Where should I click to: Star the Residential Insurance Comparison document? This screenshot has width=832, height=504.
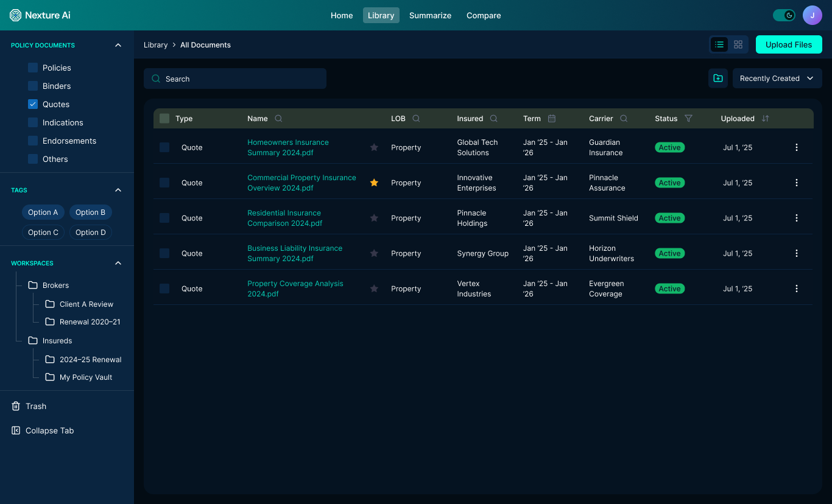(x=374, y=218)
